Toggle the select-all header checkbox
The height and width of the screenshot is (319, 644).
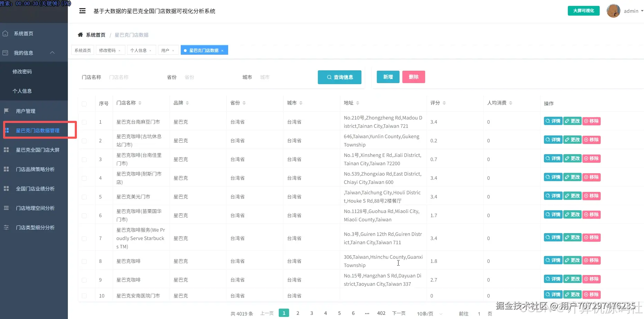click(x=84, y=104)
